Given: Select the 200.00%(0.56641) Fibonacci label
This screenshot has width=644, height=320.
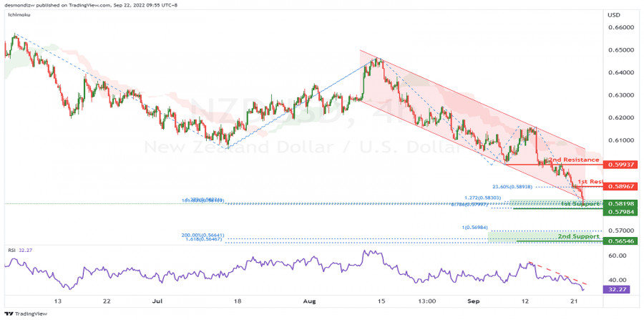Looking at the screenshot, I should (203, 236).
